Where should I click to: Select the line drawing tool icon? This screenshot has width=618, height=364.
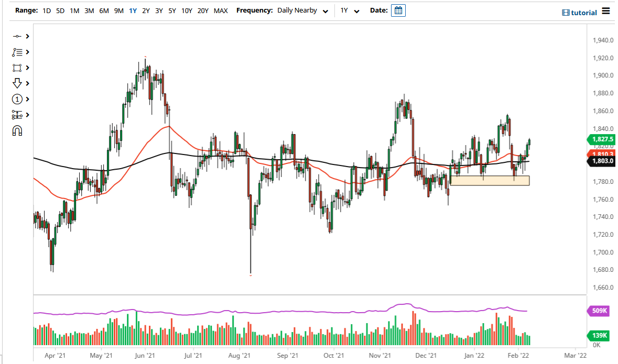point(17,36)
